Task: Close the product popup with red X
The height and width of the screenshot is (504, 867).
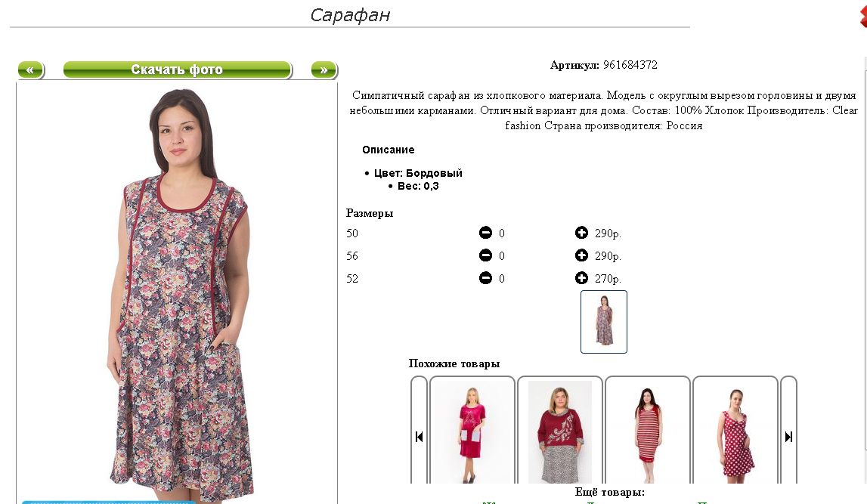Action: 862,17
